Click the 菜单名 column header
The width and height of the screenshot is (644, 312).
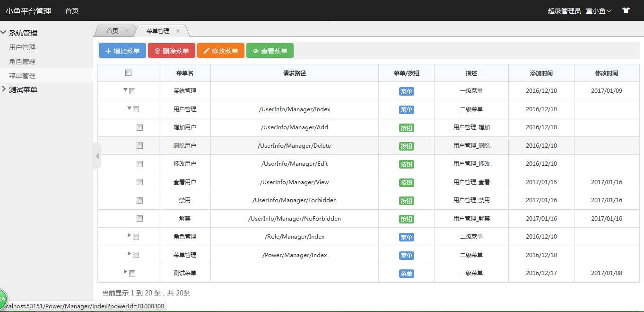(185, 73)
